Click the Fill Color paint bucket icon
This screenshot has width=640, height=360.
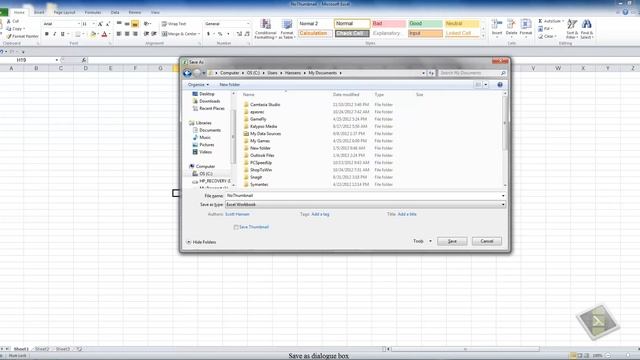[x=93, y=34]
